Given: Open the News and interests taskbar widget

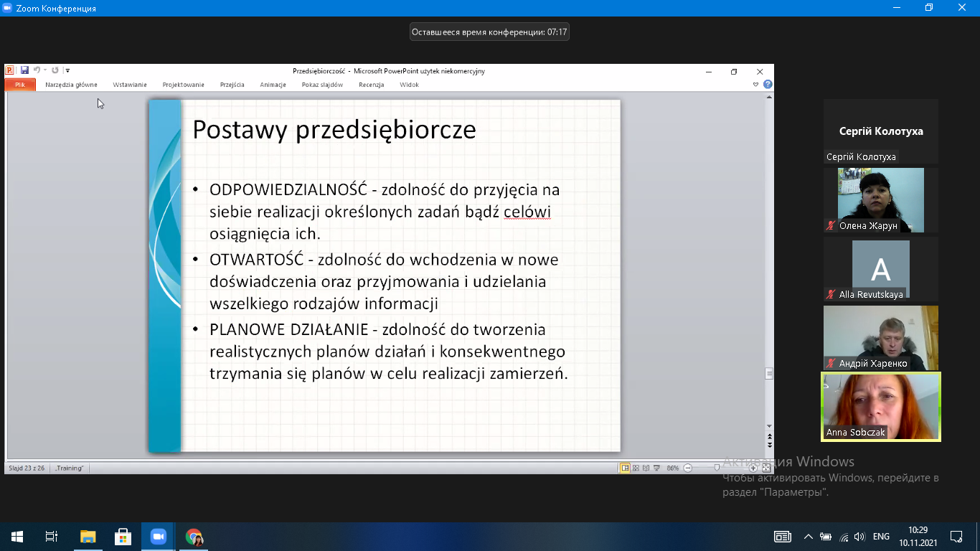Looking at the screenshot, I should (783, 537).
